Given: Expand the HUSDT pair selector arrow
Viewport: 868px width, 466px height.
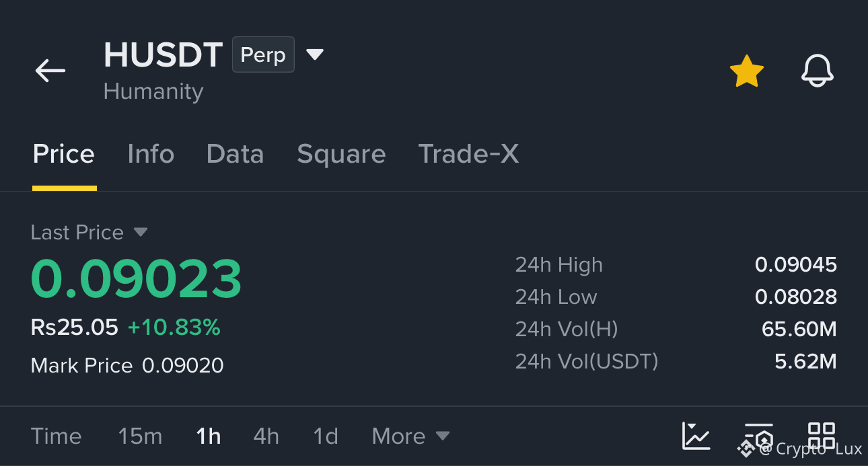Looking at the screenshot, I should click(x=315, y=54).
